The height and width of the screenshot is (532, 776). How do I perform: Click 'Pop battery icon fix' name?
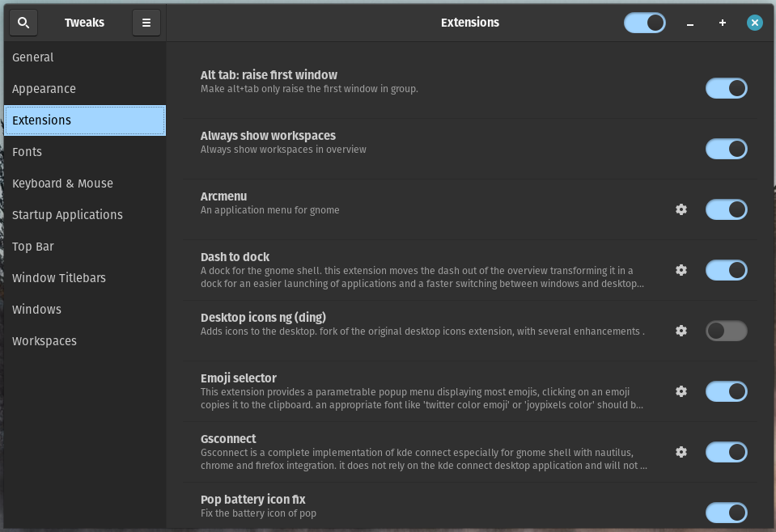253,500
